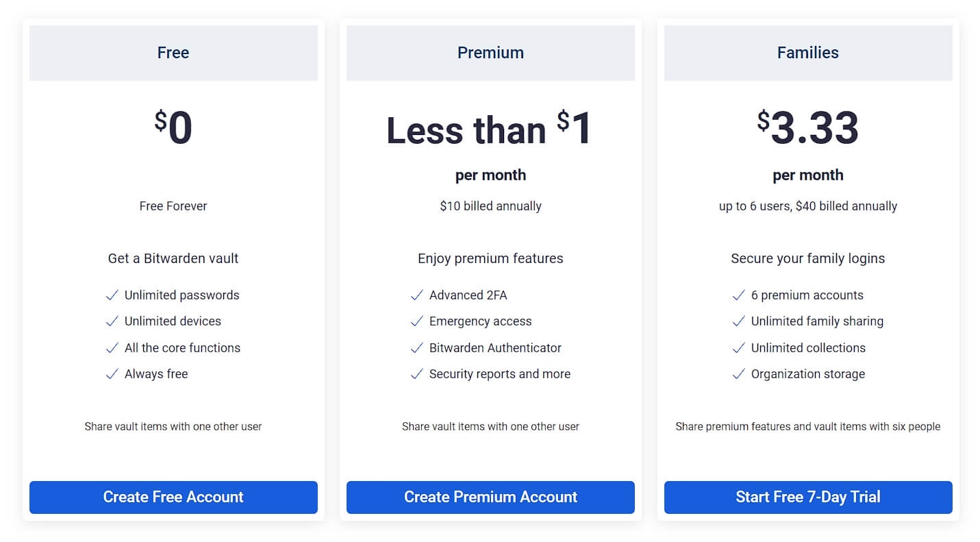The width and height of the screenshot is (980, 542).
Task: Click checkmark next to Bitwarden Authenticator
Action: point(416,348)
